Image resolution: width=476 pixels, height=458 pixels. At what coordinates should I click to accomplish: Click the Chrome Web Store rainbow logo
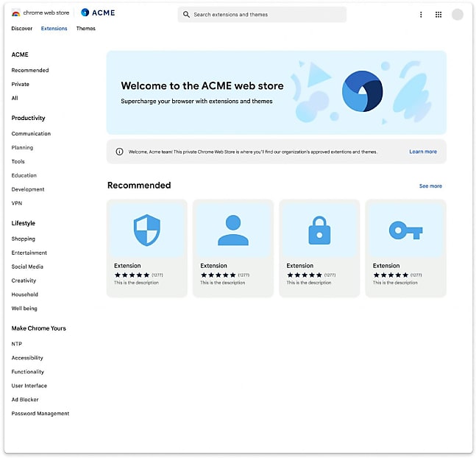click(x=15, y=13)
